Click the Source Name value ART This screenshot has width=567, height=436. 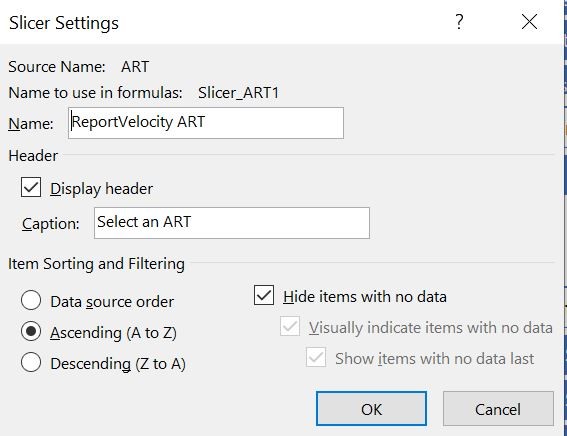(135, 67)
